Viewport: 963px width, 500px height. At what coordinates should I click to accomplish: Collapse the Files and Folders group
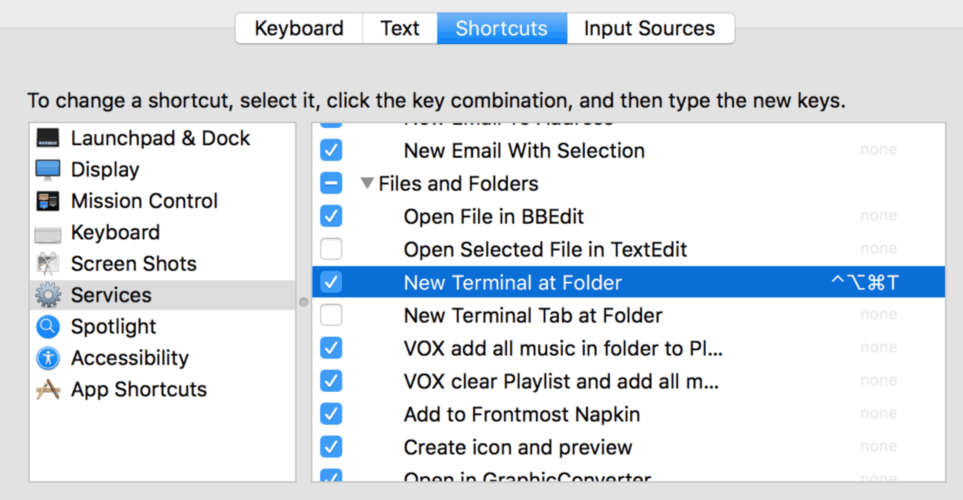point(367,184)
